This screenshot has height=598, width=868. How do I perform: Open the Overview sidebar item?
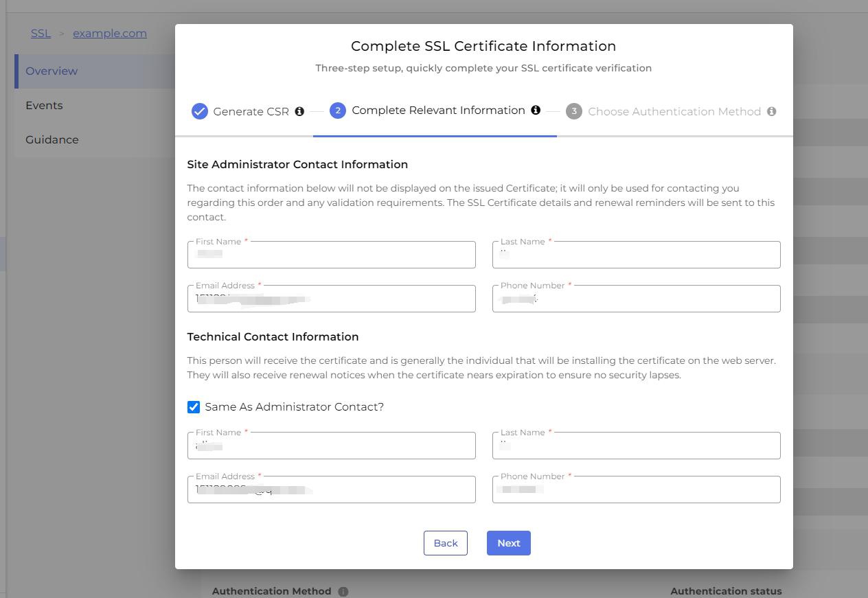(95, 71)
